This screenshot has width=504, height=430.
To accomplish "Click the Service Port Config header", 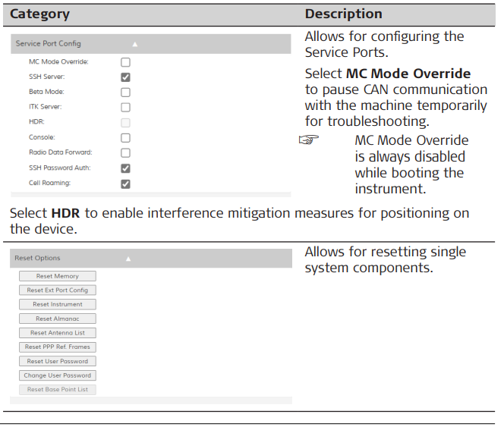I will click(x=49, y=44).
